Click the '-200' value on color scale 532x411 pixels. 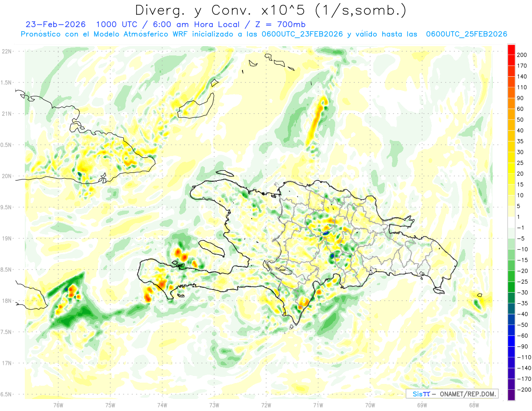click(523, 390)
